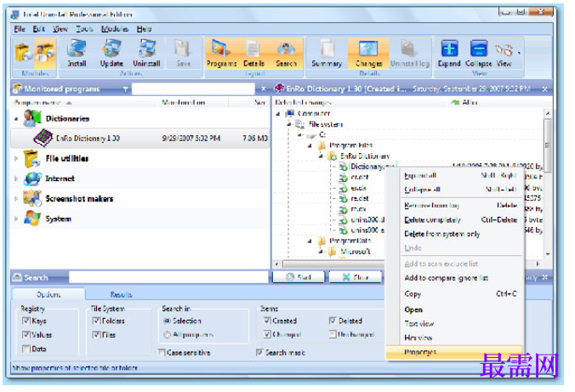Click the filter funnel icon in Monitored programs

(x=125, y=89)
